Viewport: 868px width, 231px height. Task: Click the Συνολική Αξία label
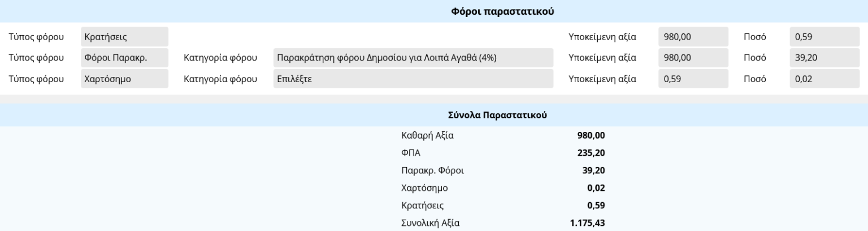pyautogui.click(x=430, y=223)
